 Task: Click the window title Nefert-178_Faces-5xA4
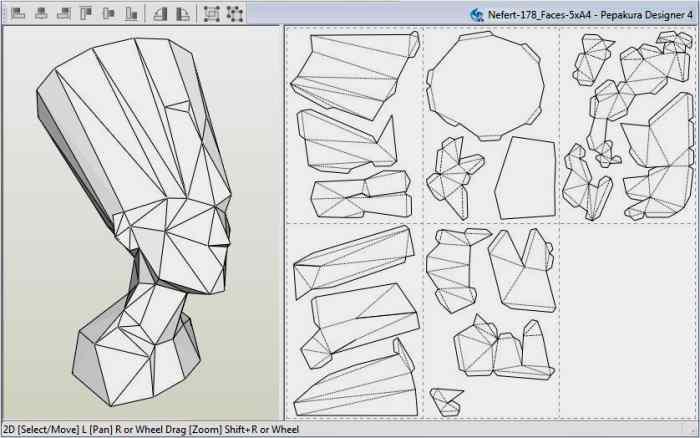click(540, 15)
